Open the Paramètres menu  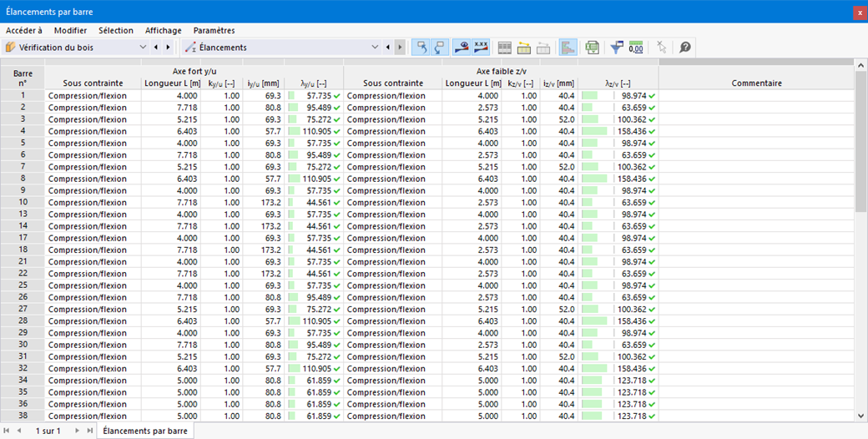(214, 30)
